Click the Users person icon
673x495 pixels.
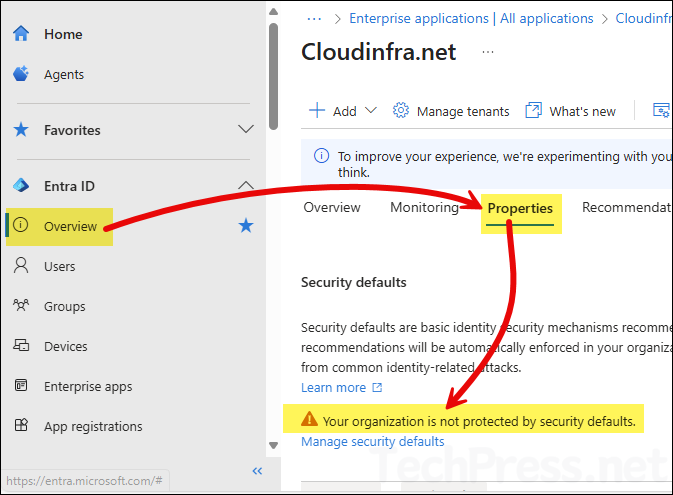click(21, 266)
